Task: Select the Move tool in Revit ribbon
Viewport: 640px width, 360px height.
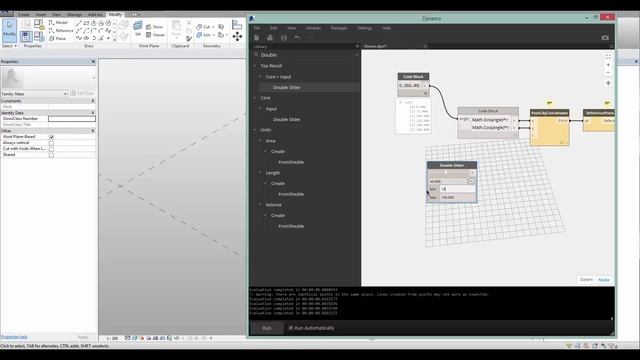Action: pos(237,37)
